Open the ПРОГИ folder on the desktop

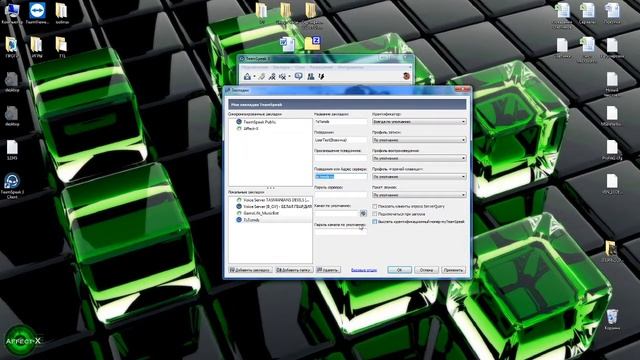pyautogui.click(x=11, y=47)
